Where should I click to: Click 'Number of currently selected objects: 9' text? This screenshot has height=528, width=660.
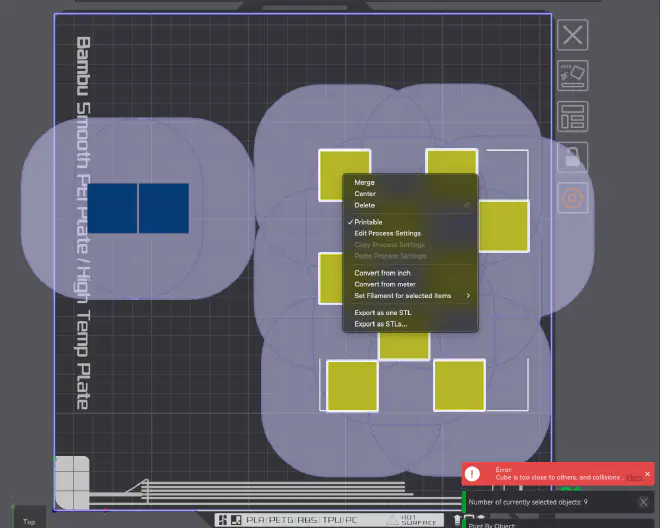(x=528, y=502)
